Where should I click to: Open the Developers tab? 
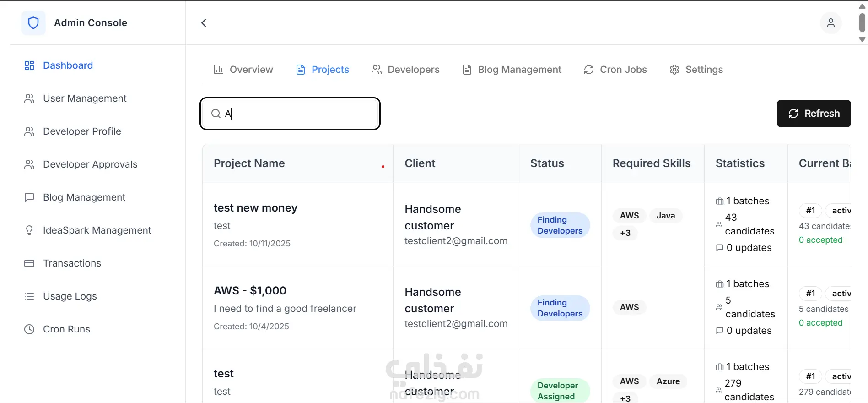pyautogui.click(x=405, y=70)
